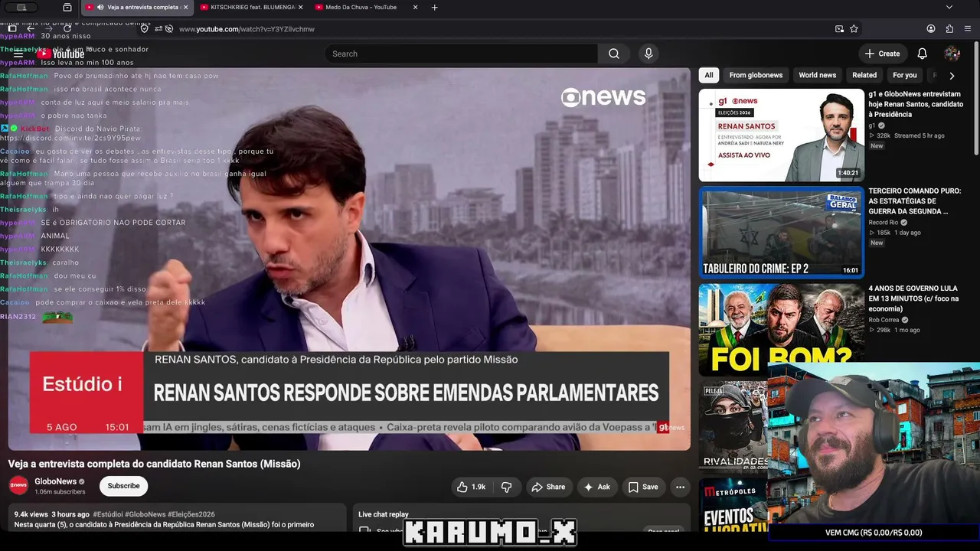Viewport: 980px width, 551px height.
Task: Open '4 ANOS DE GOVERNO LULA' video title
Action: pyautogui.click(x=913, y=298)
